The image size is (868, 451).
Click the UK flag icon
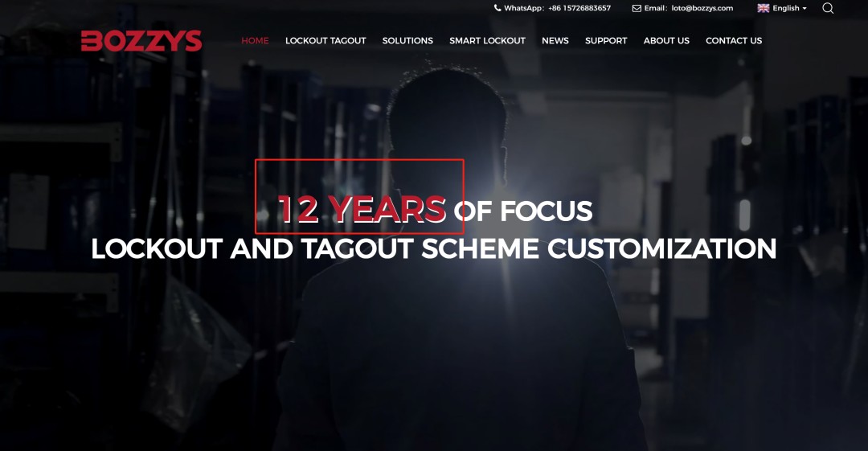(x=764, y=8)
